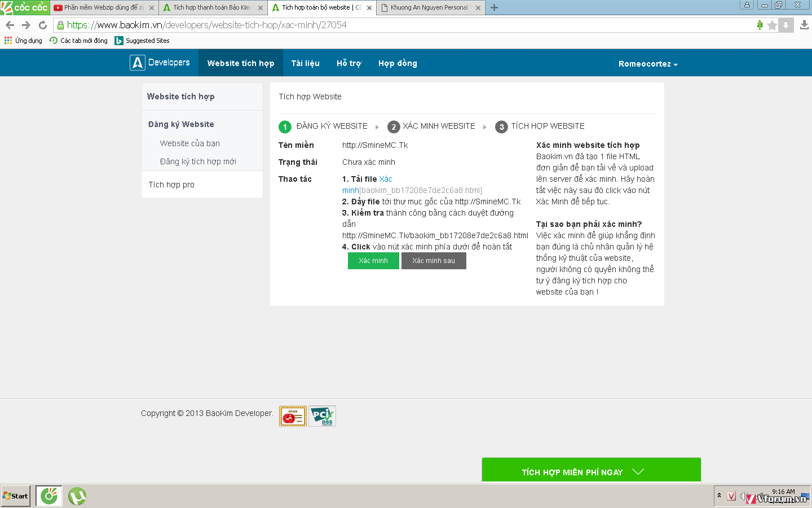The image size is (812, 508).
Task: Open the Hợp đồng nav item
Action: 398,63
